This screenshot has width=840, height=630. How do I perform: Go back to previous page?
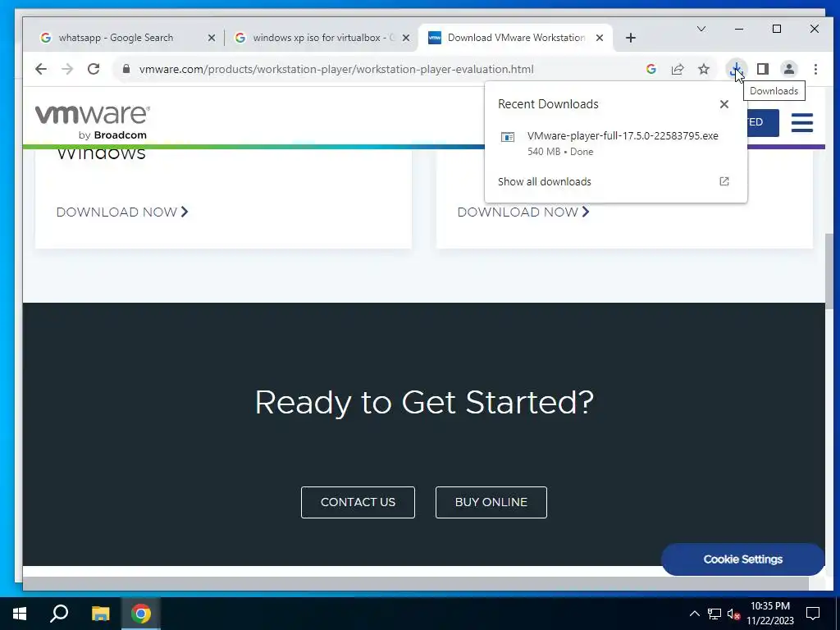coord(41,69)
